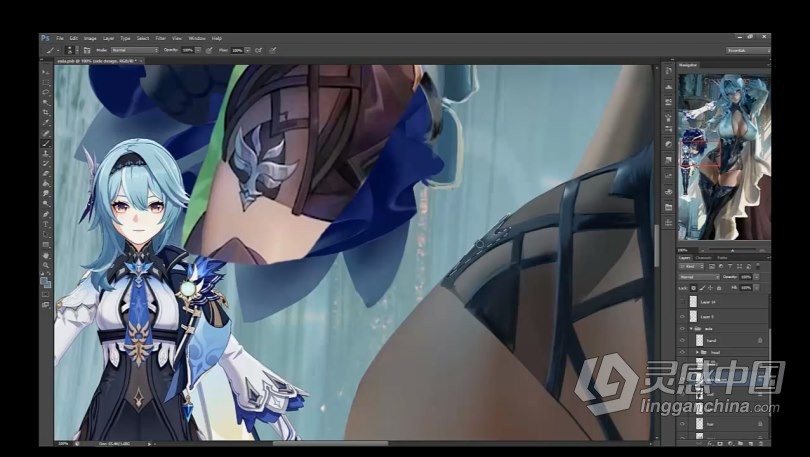The width and height of the screenshot is (810, 457).
Task: Open the Opacity slider arrow in options bar
Action: coord(198,50)
